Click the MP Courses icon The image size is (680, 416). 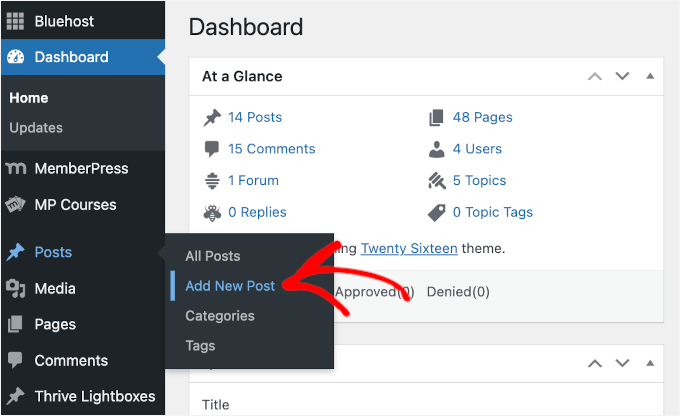pos(15,204)
